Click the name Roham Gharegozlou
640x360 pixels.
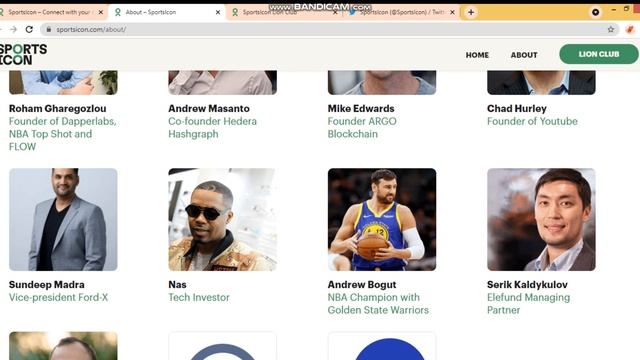58,109
